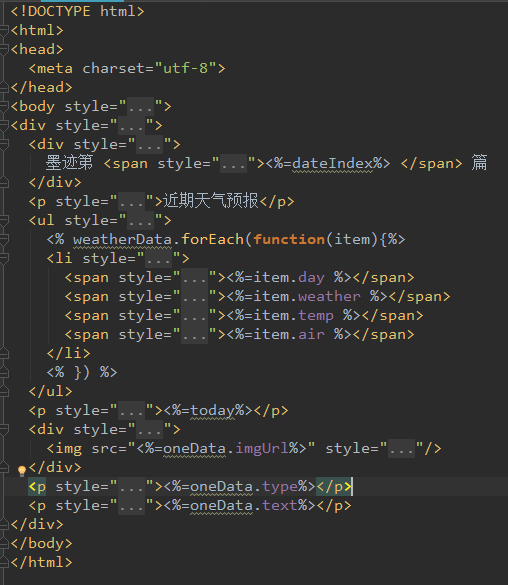
Task: Click the type property of oneData
Action: point(280,487)
